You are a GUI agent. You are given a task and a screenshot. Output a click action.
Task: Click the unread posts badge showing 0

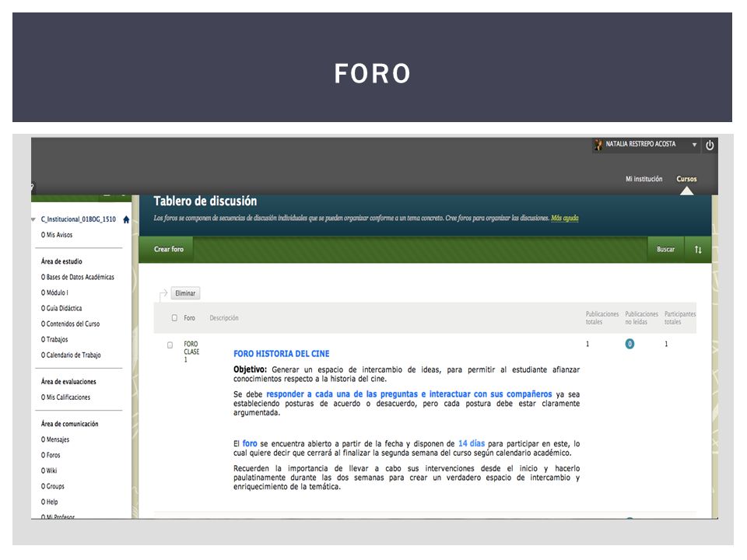pos(630,344)
